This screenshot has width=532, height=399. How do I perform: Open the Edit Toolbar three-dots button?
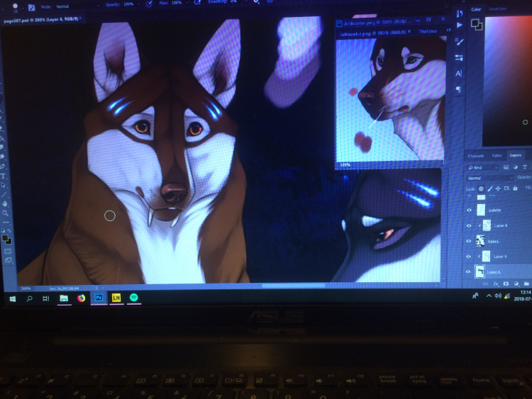click(x=6, y=223)
